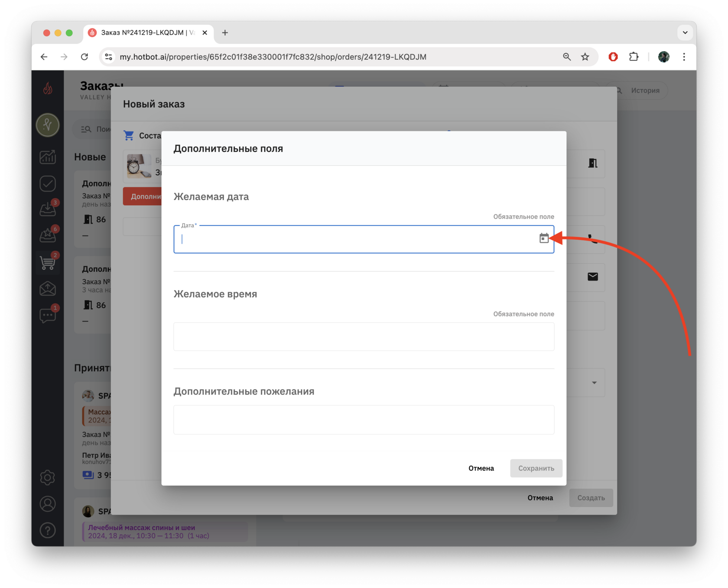Click the Дата input field

(364, 239)
